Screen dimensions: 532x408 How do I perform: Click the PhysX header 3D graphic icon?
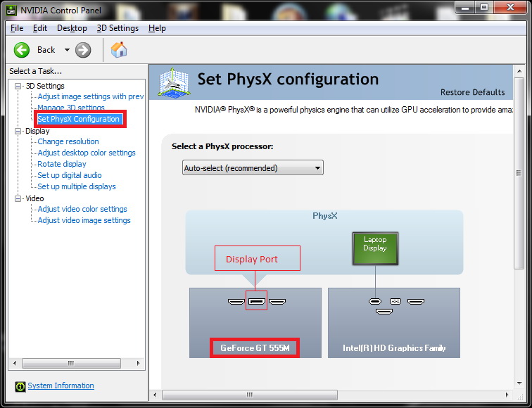click(174, 82)
